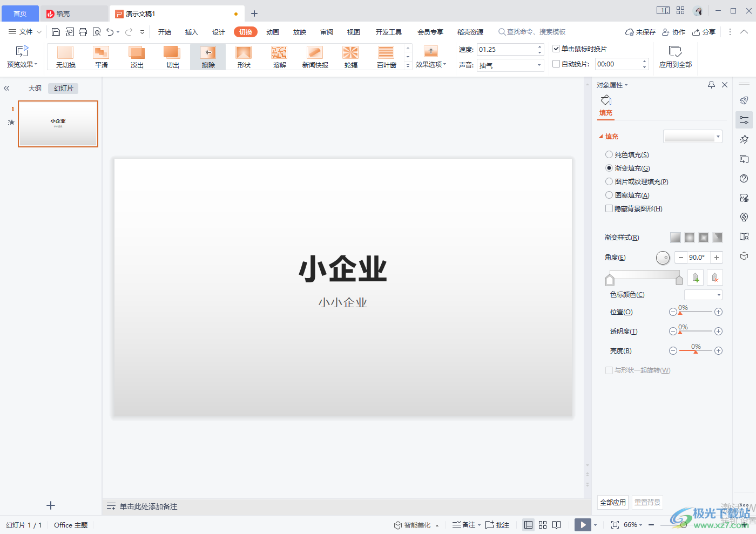756x534 pixels.
Task: Select the 切出 cut transition
Action: coord(172,57)
